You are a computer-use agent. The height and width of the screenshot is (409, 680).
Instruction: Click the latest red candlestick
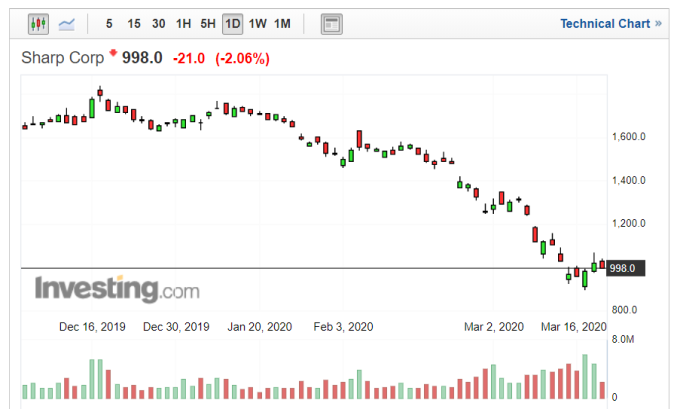click(602, 264)
